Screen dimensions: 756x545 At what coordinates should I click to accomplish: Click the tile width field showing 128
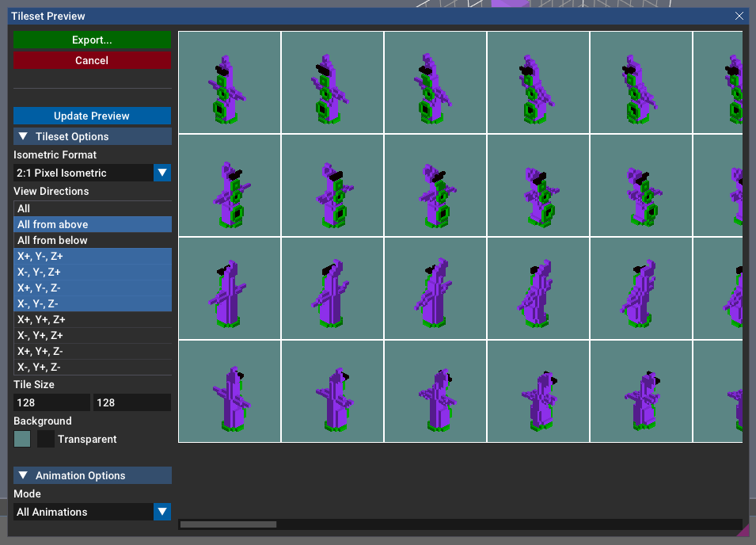[x=51, y=402]
